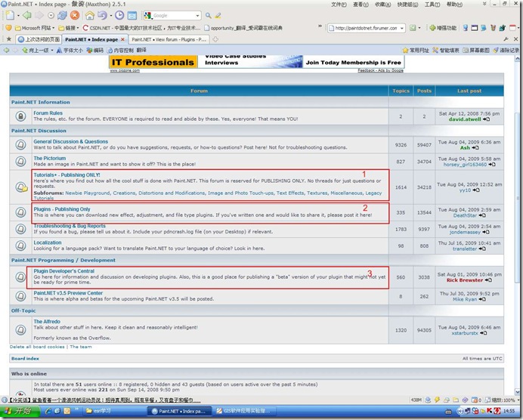Open the 工具 menu
Image resolution: width=523 pixels, height=420 pixels.
tap(432, 5)
